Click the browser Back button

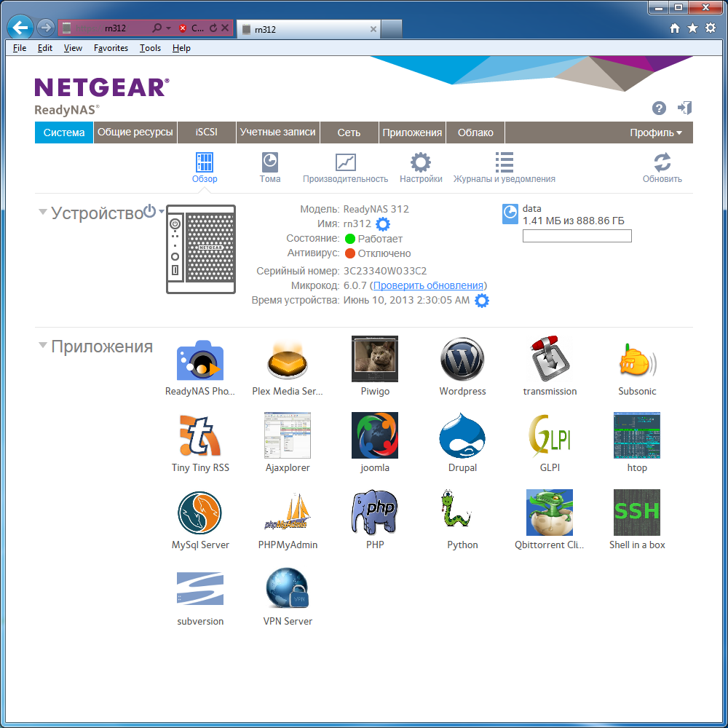pyautogui.click(x=20, y=28)
